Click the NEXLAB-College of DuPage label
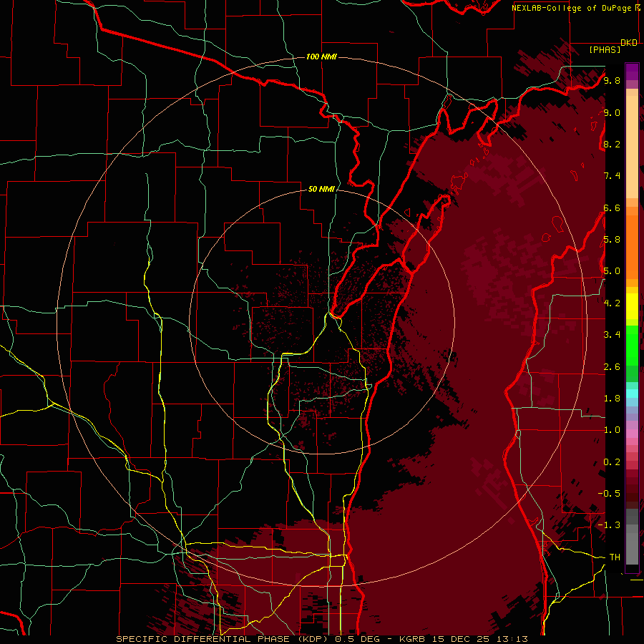The width and height of the screenshot is (644, 644). 572,8
